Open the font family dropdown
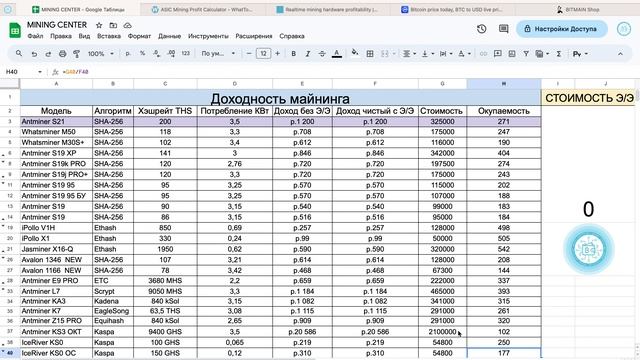This screenshot has height=360, width=640. [x=218, y=53]
